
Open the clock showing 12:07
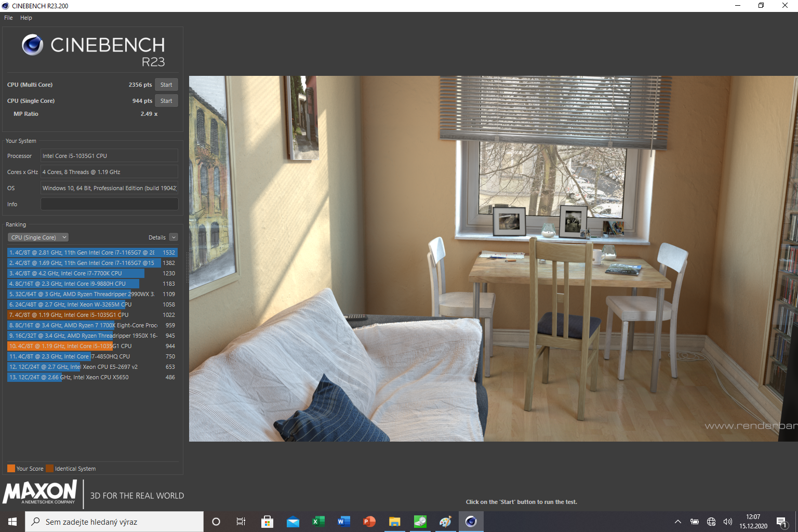(753, 522)
